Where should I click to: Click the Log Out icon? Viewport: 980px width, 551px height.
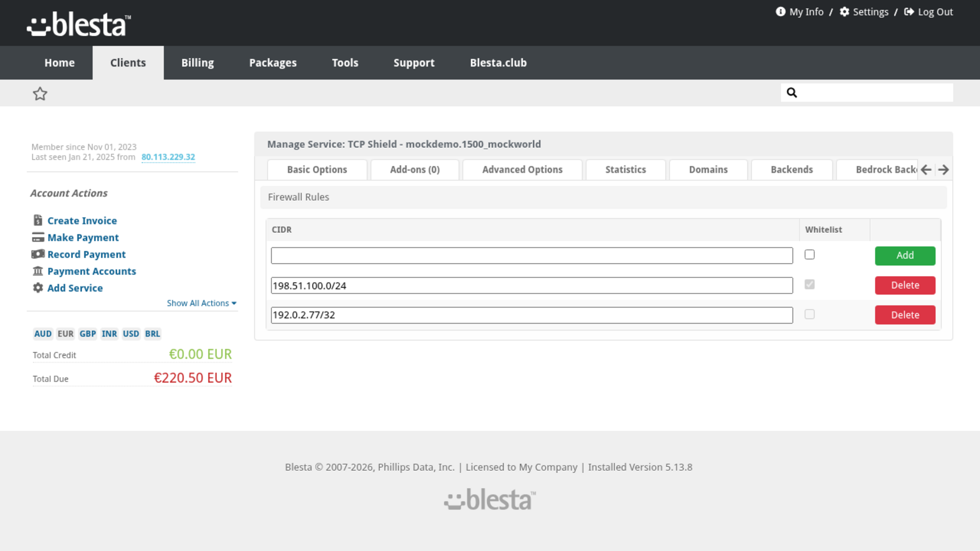point(909,12)
